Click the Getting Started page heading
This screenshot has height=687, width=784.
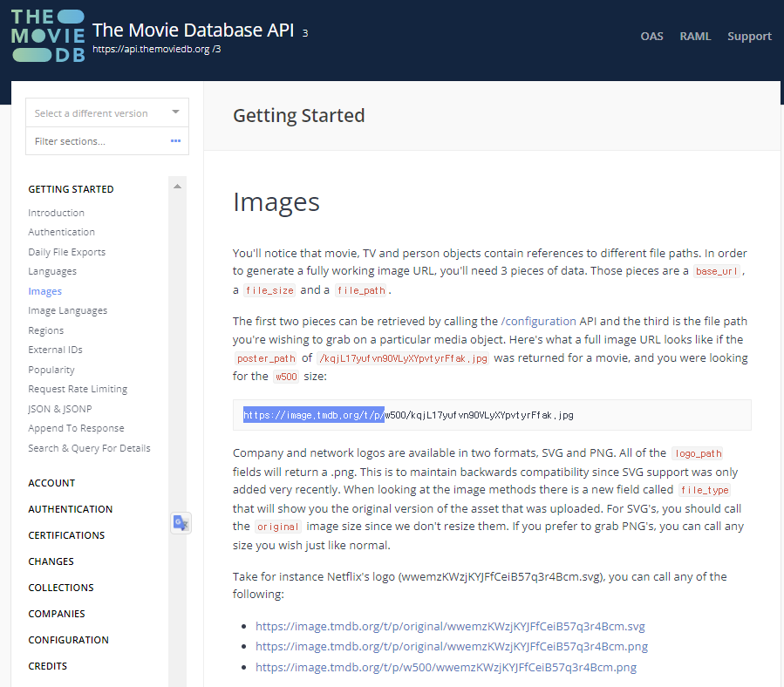tap(298, 115)
